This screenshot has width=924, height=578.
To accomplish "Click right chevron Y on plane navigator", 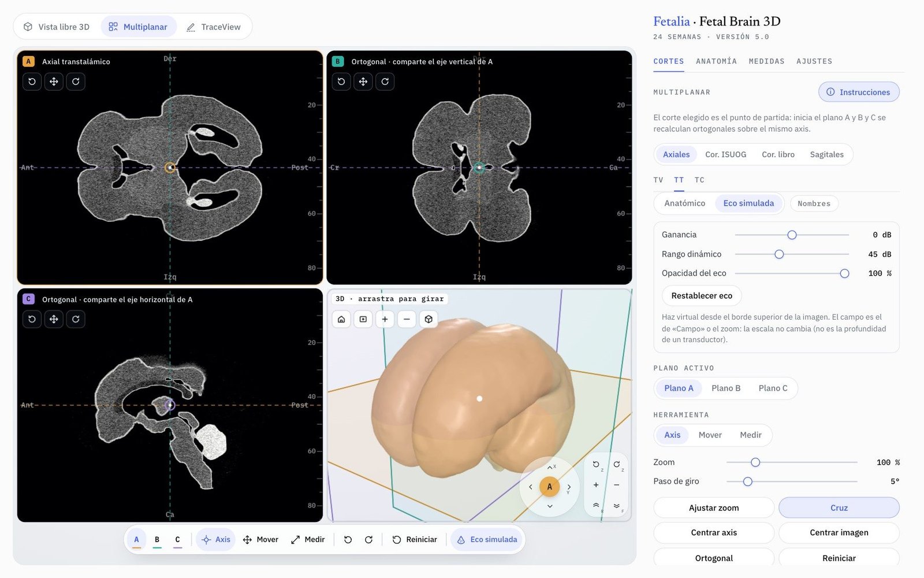I will (x=569, y=487).
